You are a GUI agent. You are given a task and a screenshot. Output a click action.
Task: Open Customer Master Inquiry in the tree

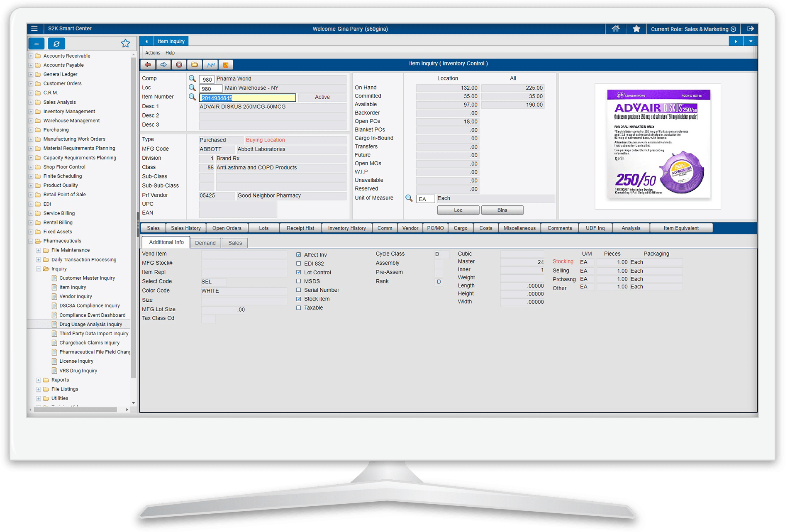tap(87, 278)
